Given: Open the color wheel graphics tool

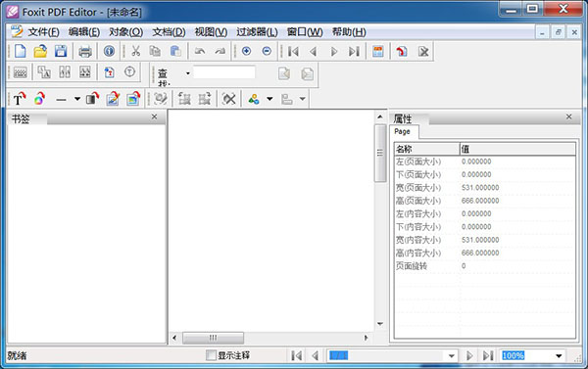Looking at the screenshot, I should [40, 99].
